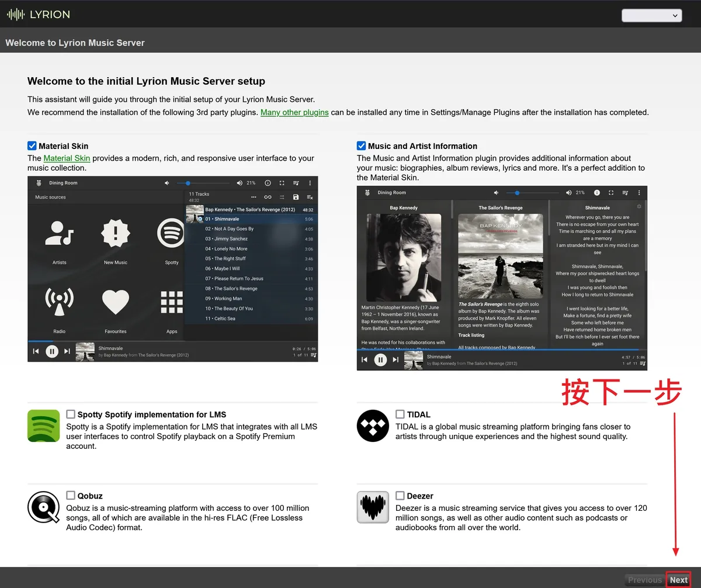
Task: Click the Radio icon in Material Skin preview
Action: pos(60,302)
